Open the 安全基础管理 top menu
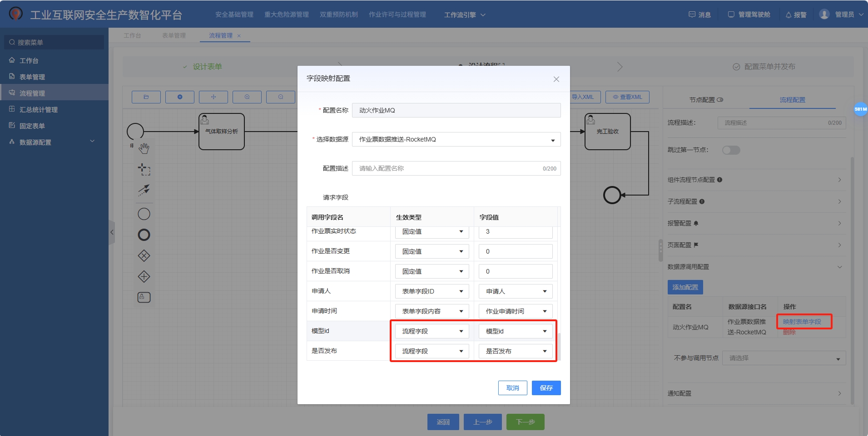The image size is (868, 436). (x=234, y=15)
